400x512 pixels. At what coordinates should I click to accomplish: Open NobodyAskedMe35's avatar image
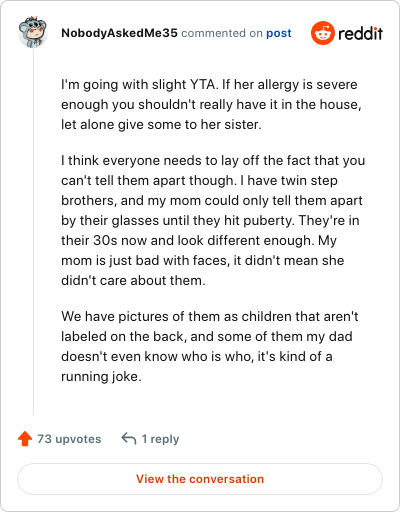pos(33,32)
